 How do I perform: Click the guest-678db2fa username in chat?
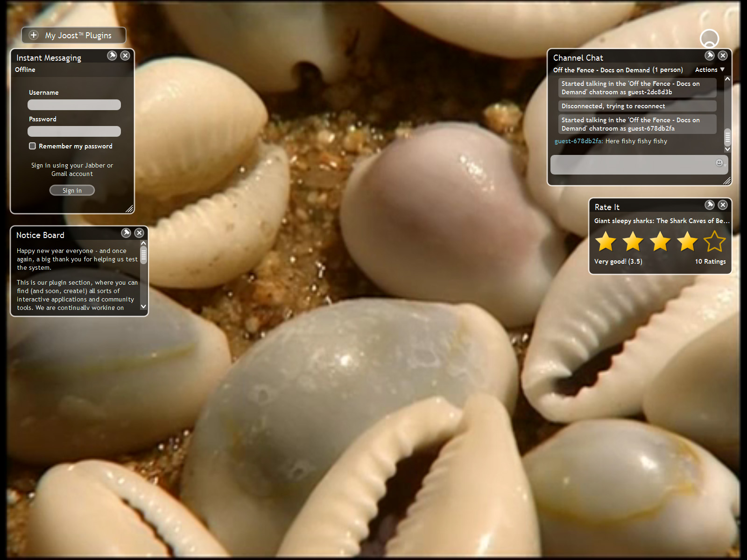pos(578,141)
